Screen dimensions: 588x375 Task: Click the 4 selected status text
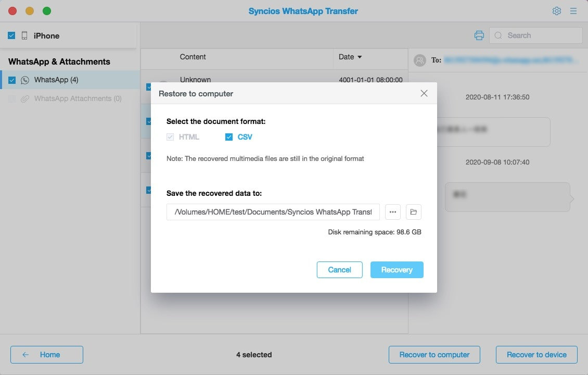254,355
